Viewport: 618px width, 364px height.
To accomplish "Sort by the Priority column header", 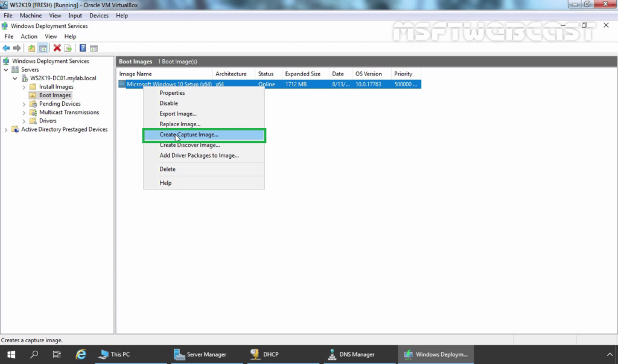I will pos(406,74).
